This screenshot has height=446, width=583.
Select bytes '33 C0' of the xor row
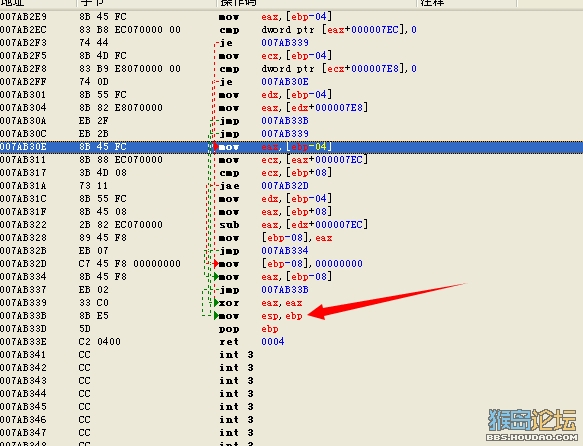coord(93,303)
